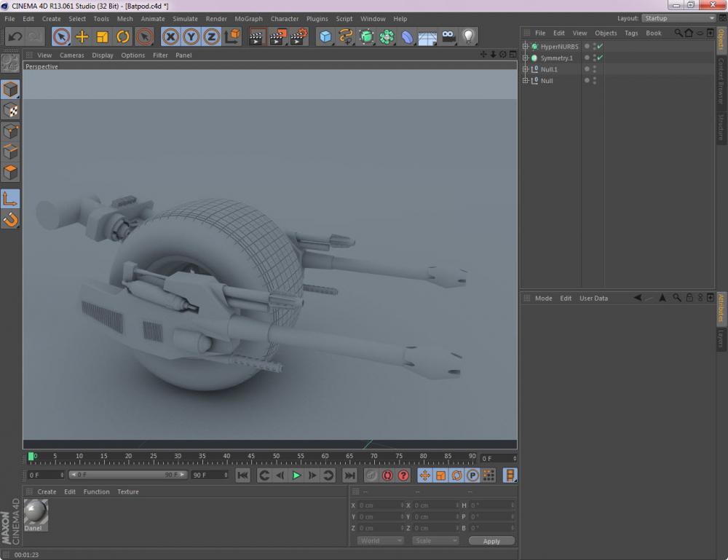Image resolution: width=728 pixels, height=560 pixels.
Task: Open the Scale dropdown in Coordinates
Action: tap(435, 540)
